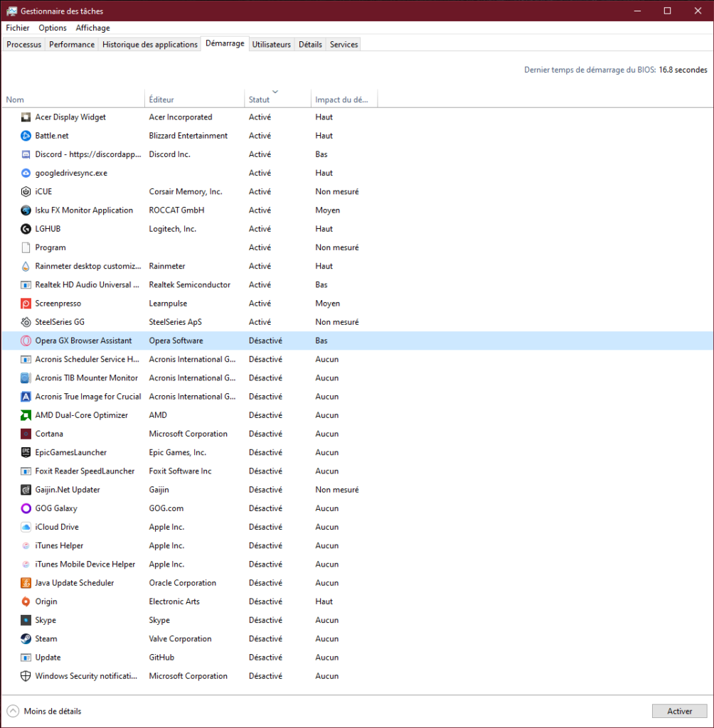
Task: Select the Acronis Scheduler Service row
Action: (358, 359)
